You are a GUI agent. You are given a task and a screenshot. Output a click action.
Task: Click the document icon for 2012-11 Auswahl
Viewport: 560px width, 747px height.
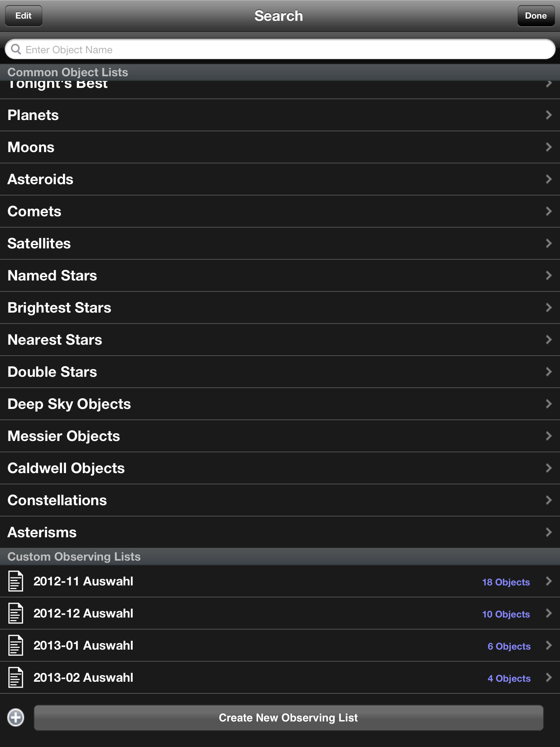point(16,581)
